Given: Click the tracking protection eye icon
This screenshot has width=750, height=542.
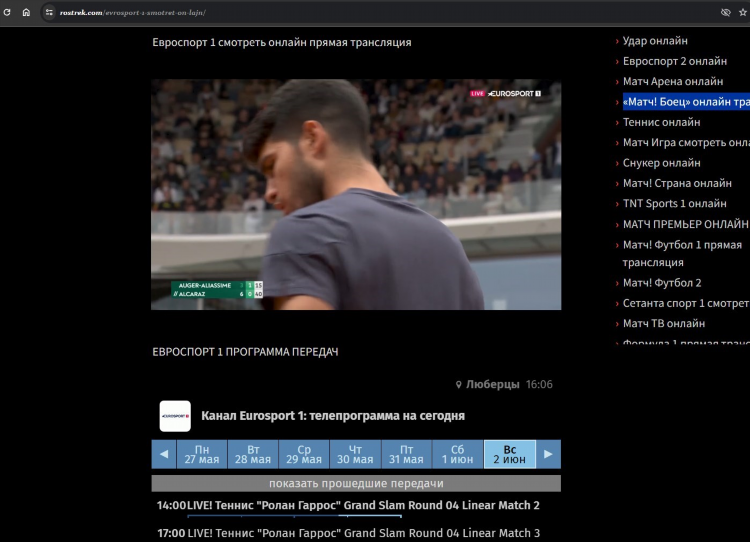Looking at the screenshot, I should click(725, 12).
